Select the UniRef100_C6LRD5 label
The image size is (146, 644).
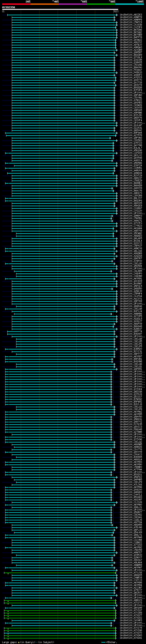click(x=131, y=271)
